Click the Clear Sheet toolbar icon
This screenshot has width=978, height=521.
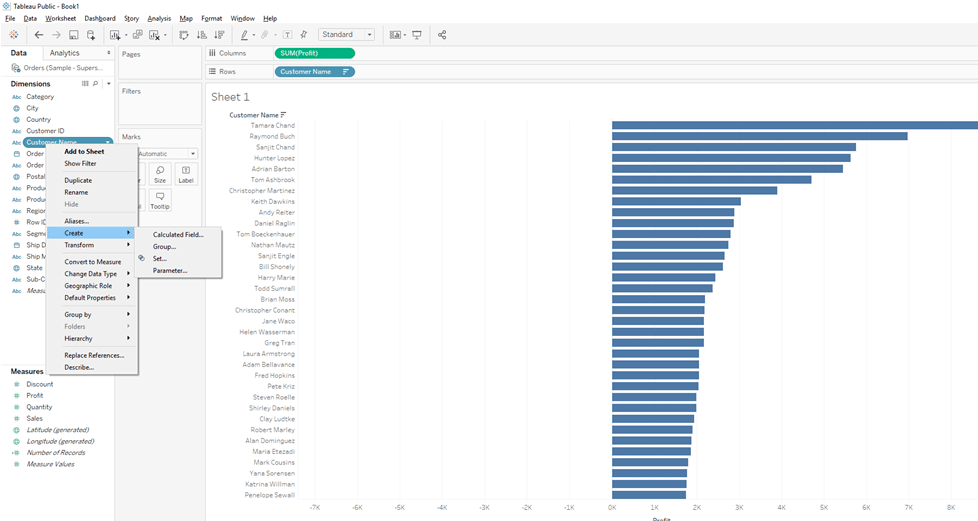coord(154,35)
